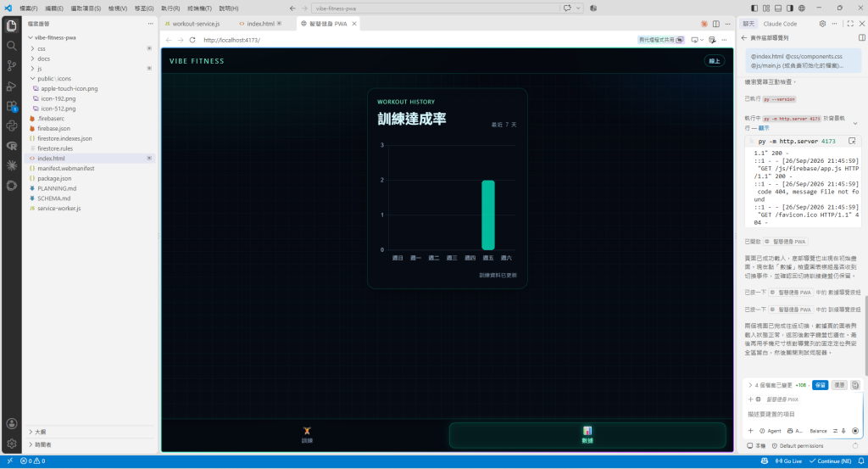
Task: Go back from the chat session title
Action: tap(744, 38)
